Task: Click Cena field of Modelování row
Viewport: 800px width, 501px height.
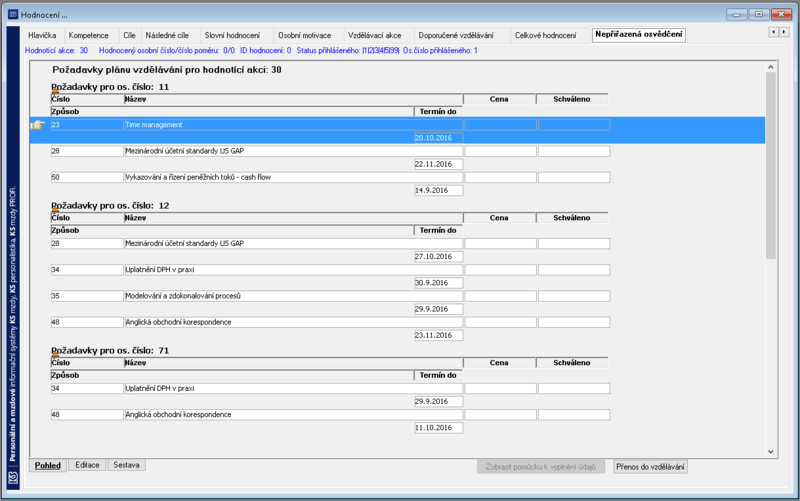Action: coord(501,296)
